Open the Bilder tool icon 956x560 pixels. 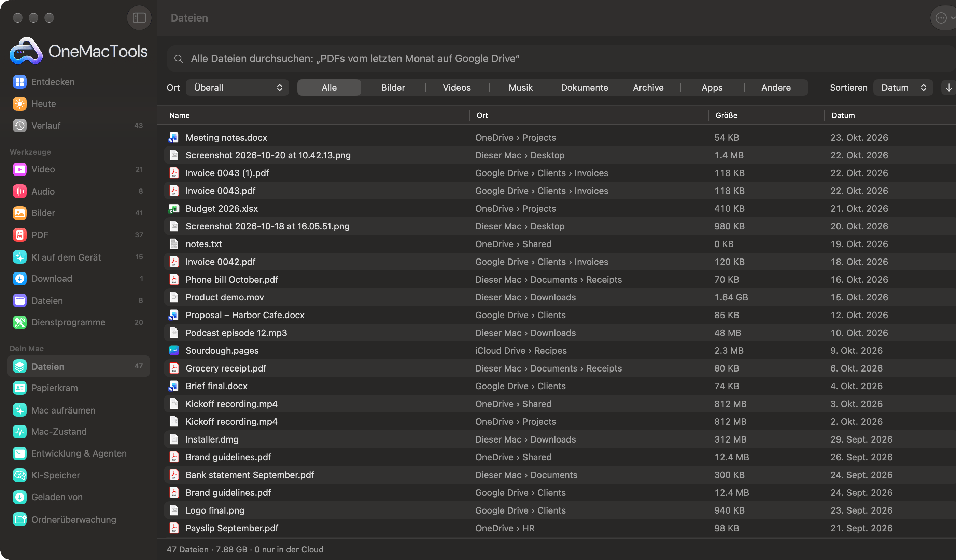(20, 213)
